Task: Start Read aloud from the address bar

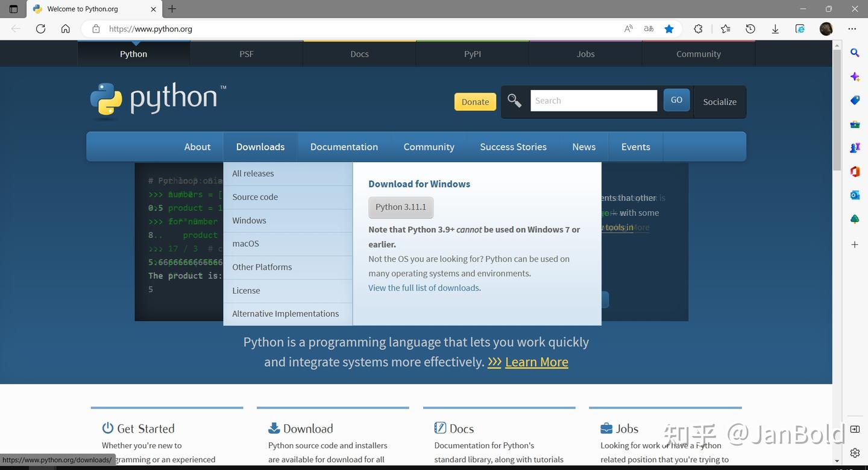Action: point(629,28)
